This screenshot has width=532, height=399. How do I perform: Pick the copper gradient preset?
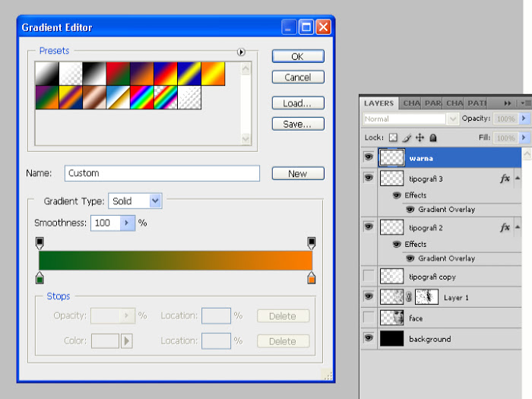[94, 97]
